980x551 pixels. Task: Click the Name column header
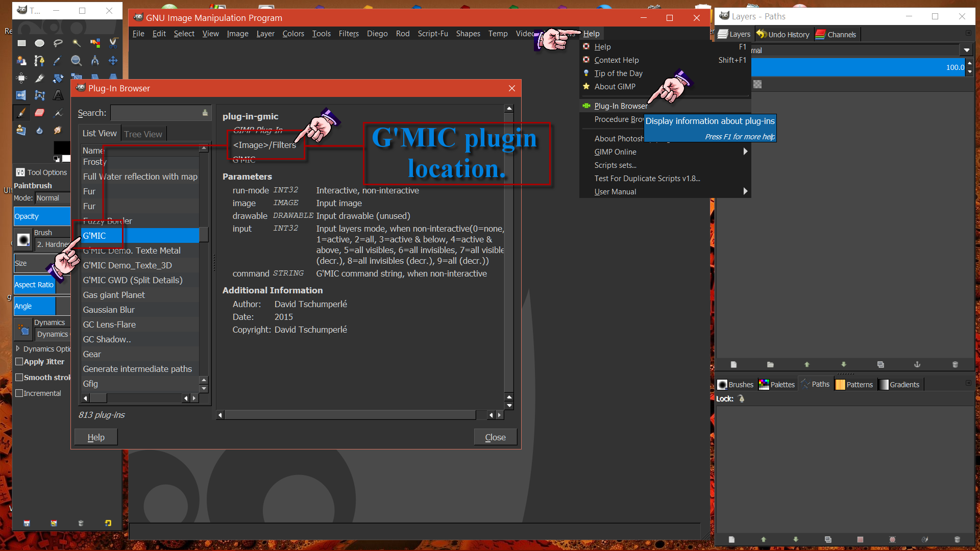pos(140,150)
